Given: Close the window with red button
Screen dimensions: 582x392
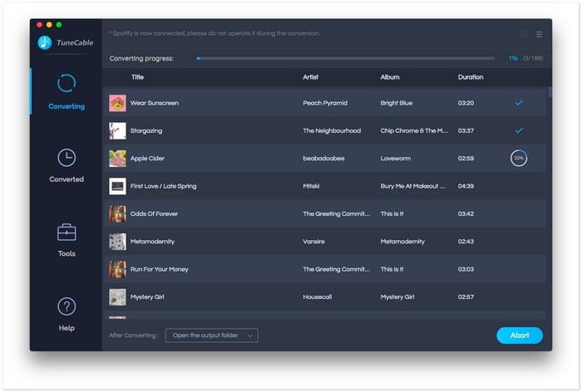Looking at the screenshot, I should [x=39, y=25].
